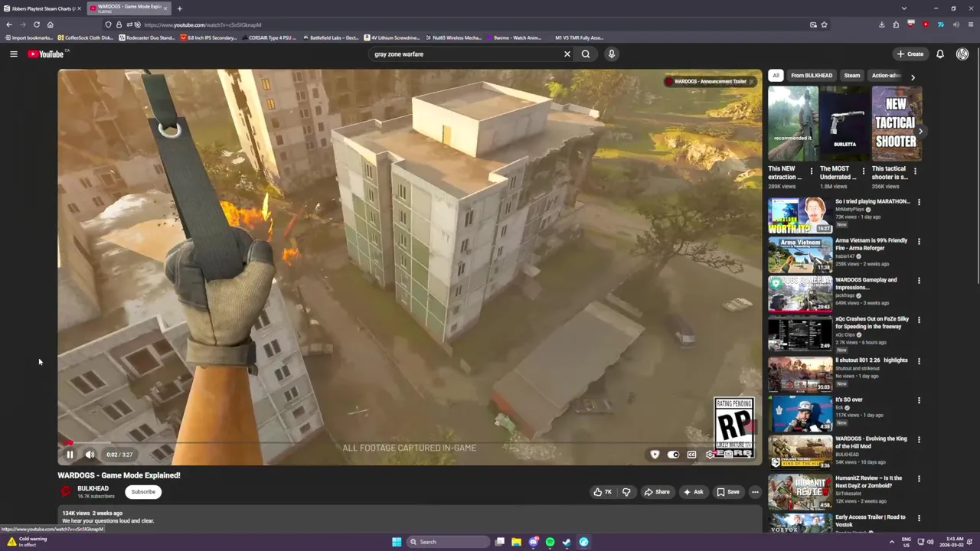Click the shield icon in player controls
The image size is (980, 551).
(x=655, y=455)
